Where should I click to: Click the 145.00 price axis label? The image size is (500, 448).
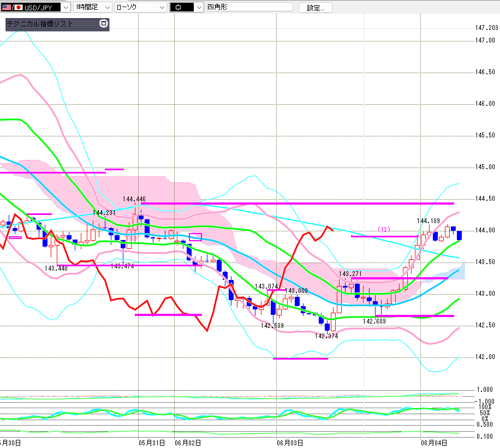[x=485, y=167]
